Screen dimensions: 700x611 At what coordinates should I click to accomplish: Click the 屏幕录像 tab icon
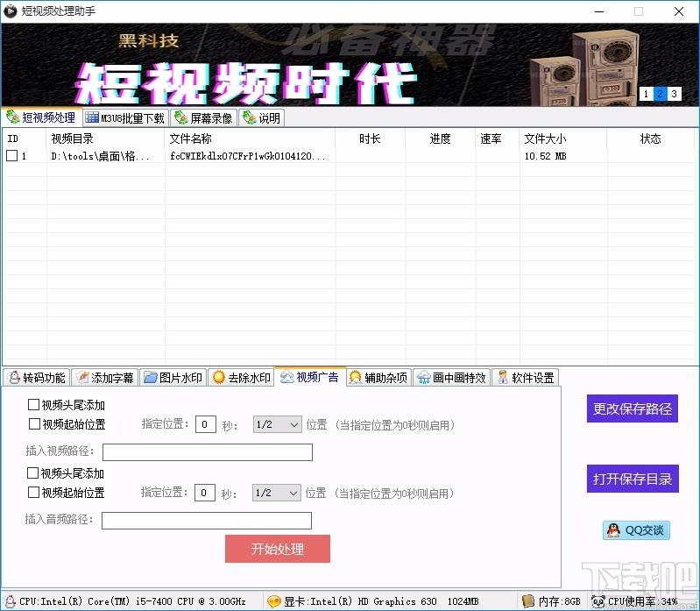pyautogui.click(x=181, y=117)
